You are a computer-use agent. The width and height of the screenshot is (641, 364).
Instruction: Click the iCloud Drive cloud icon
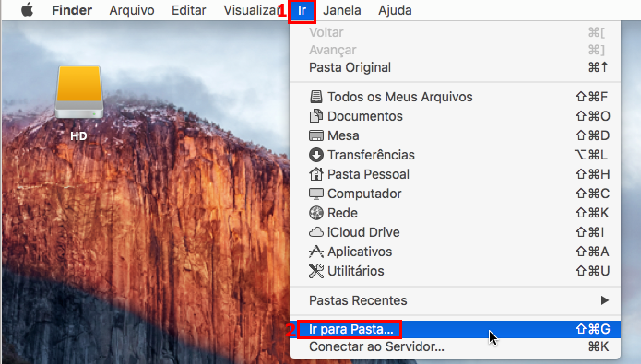[315, 232]
